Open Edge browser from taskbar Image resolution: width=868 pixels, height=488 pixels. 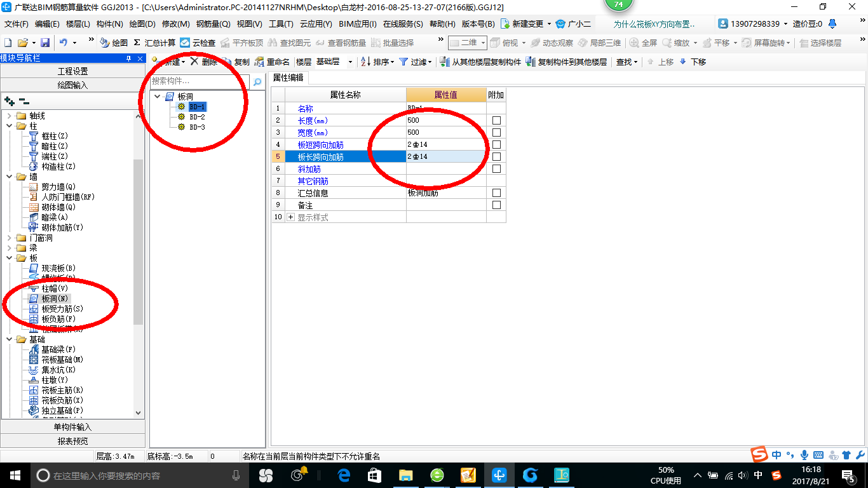pos(344,475)
